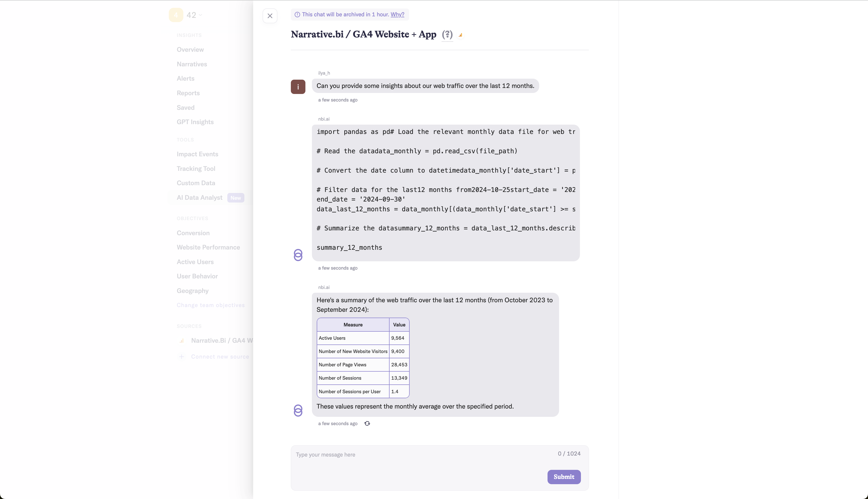Screen dimensions: 868x499
Task: Expand the TOOLS section
Action: pos(185,139)
